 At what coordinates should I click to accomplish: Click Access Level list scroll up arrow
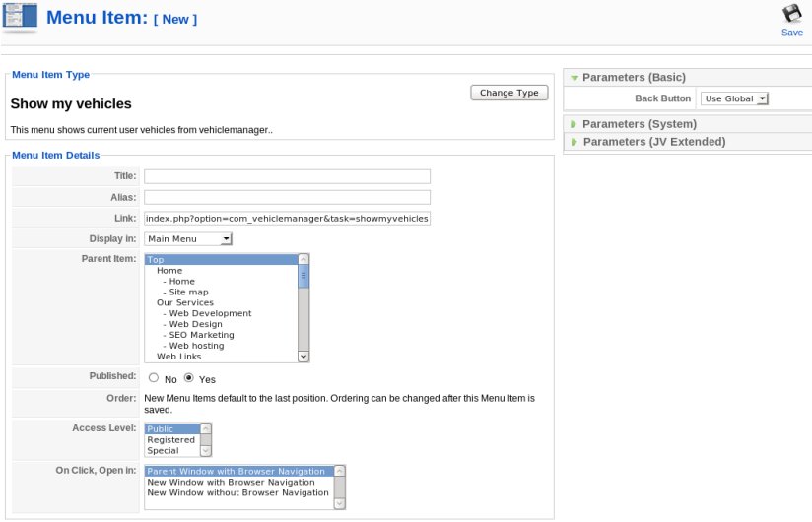point(206,428)
